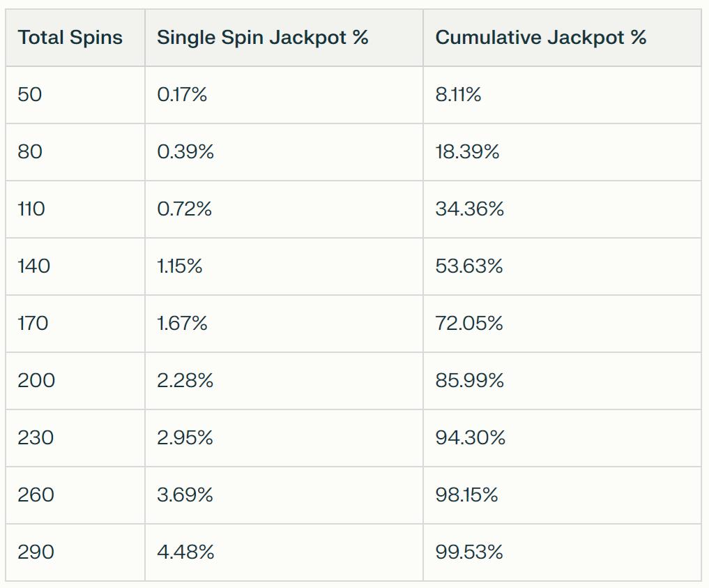Click the Total Spins column header
709x588 pixels.
(x=70, y=38)
